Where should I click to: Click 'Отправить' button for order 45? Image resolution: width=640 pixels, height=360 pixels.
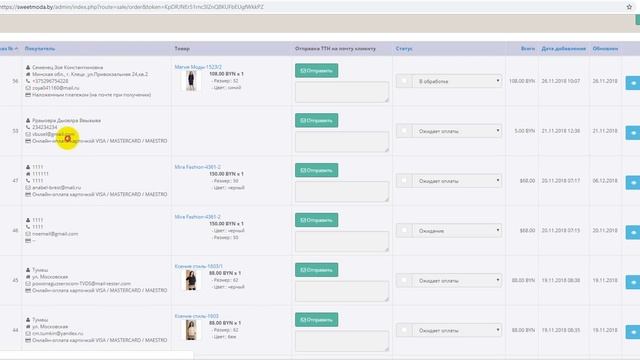click(x=316, y=270)
